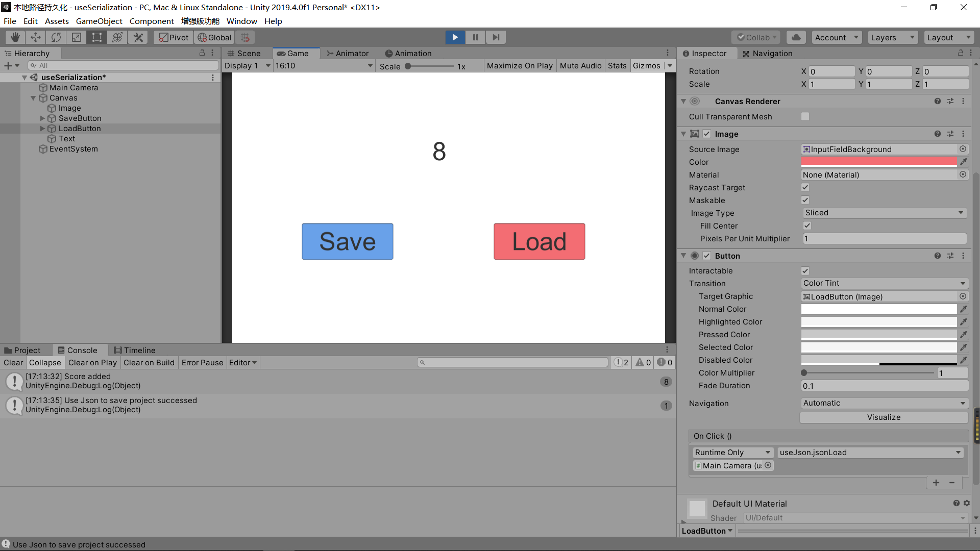The width and height of the screenshot is (980, 551).
Task: Click Clear on Play in the Console
Action: [x=92, y=362]
